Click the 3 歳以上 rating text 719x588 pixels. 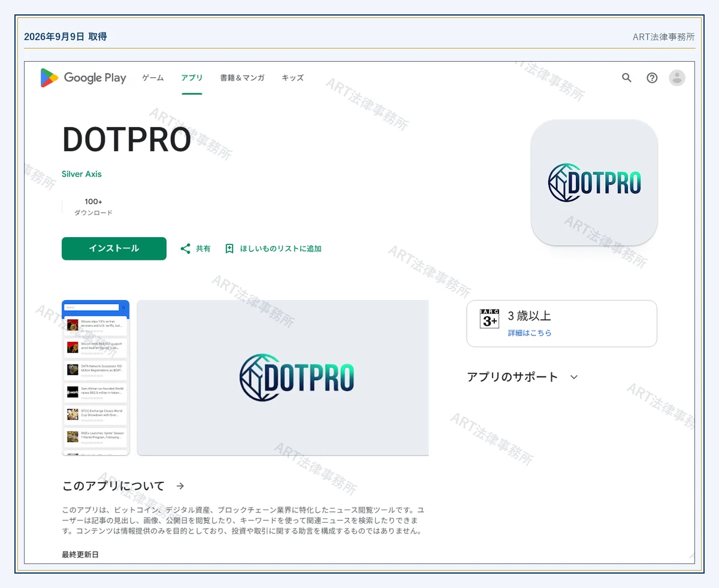tap(529, 316)
